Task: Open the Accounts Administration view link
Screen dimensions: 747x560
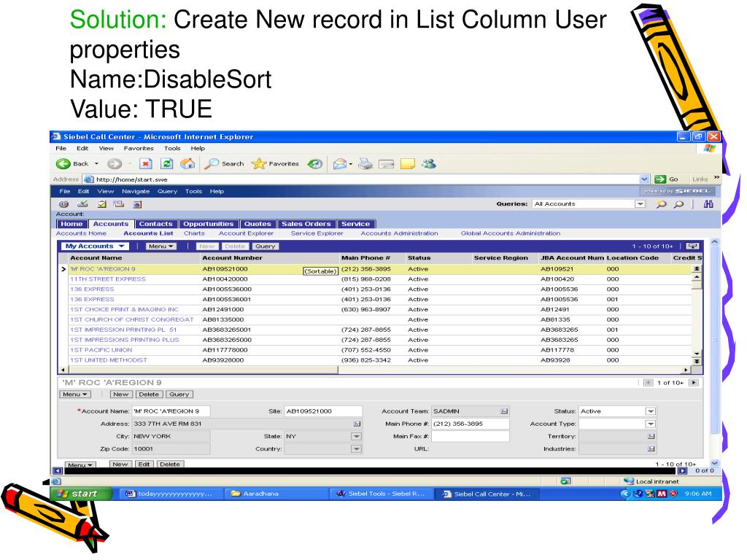Action: coord(399,233)
